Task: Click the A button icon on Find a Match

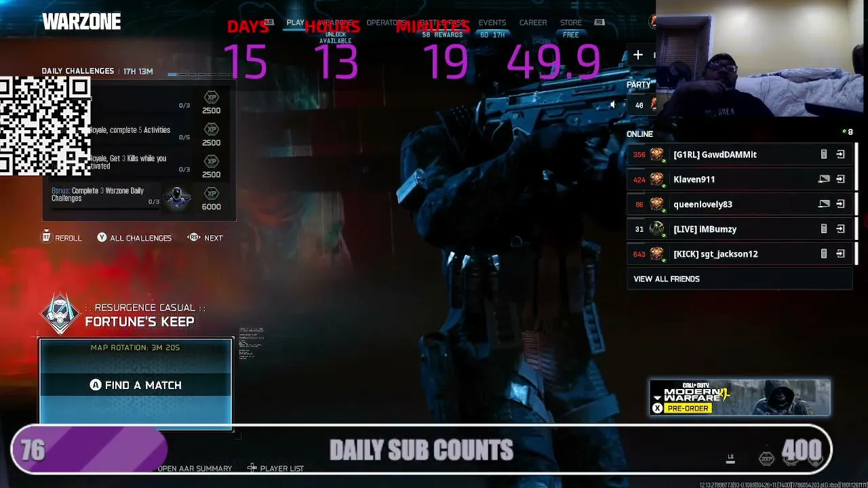Action: coord(96,385)
